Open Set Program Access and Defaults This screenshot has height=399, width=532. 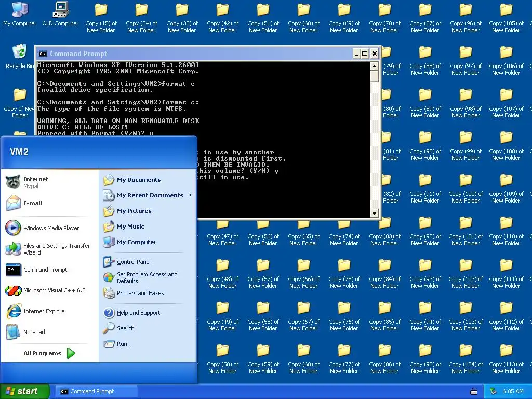coord(148,277)
